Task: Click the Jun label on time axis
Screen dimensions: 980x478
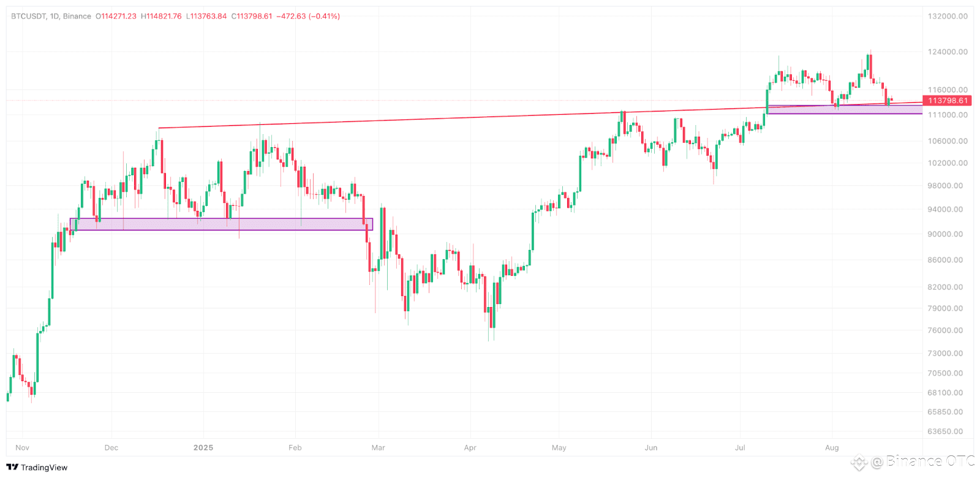Action: pos(650,447)
